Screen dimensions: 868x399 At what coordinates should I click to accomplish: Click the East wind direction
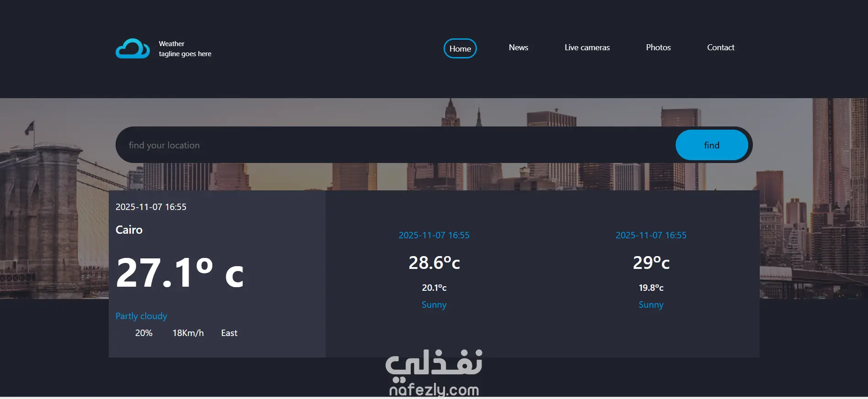229,333
